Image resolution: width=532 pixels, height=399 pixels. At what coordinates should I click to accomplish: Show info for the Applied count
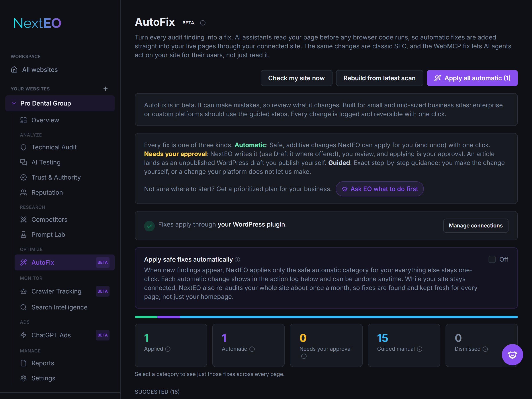[x=168, y=349]
